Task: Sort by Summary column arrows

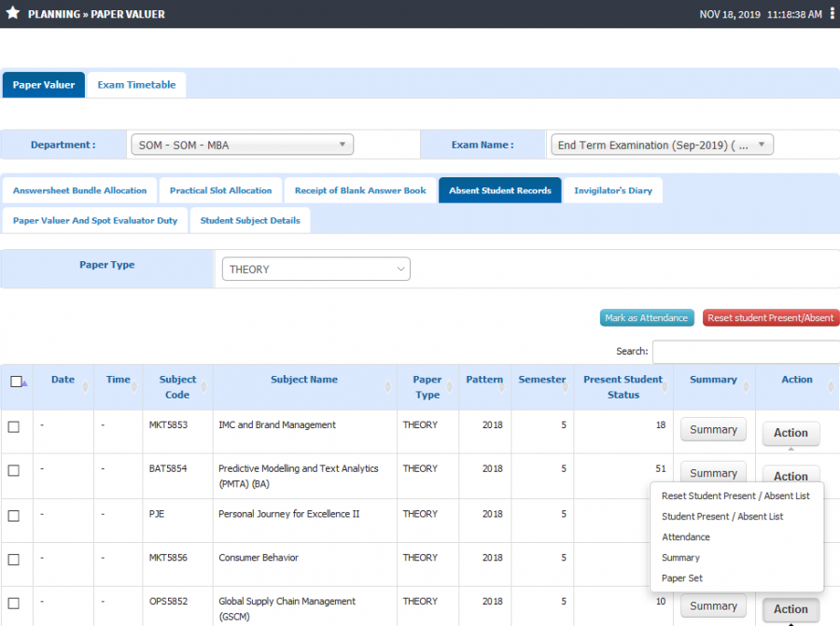Action: 746,386
